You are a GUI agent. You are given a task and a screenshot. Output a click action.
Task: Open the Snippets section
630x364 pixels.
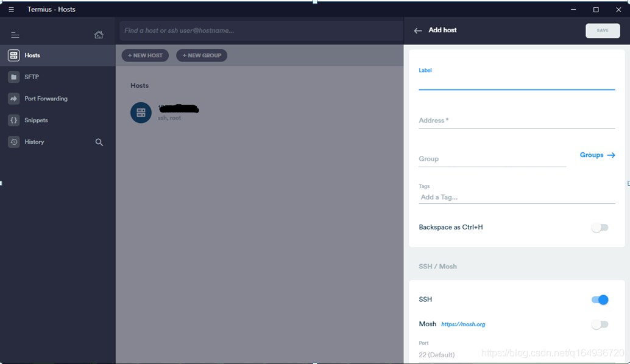coord(57,120)
